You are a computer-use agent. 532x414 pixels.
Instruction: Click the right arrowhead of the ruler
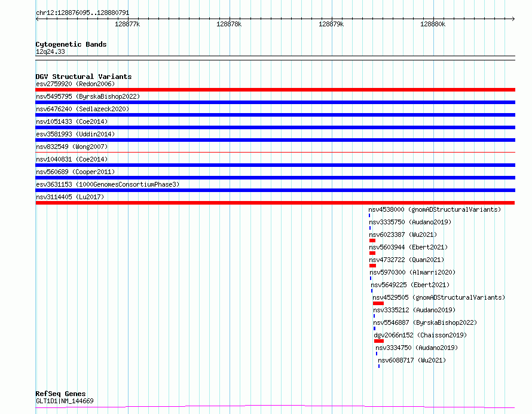tap(513, 19)
